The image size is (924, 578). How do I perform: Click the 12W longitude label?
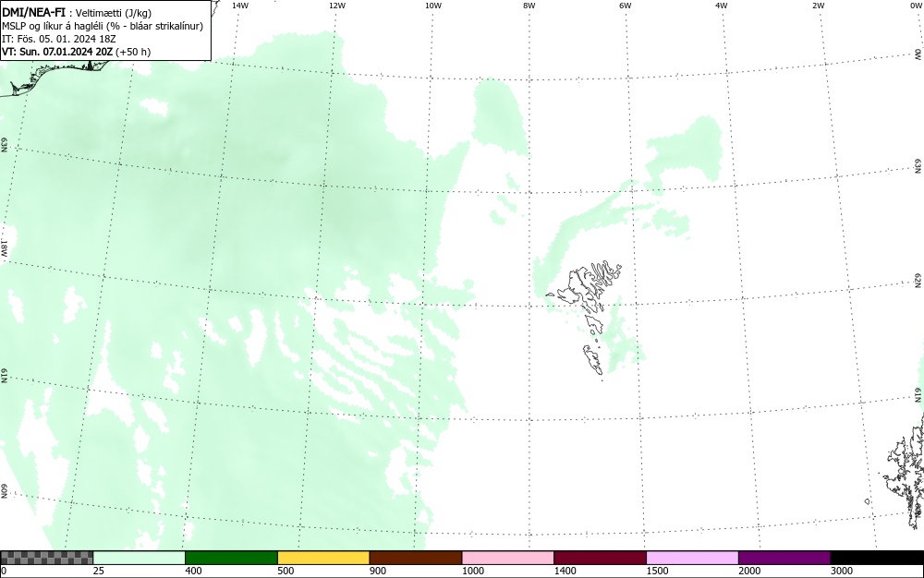click(337, 6)
